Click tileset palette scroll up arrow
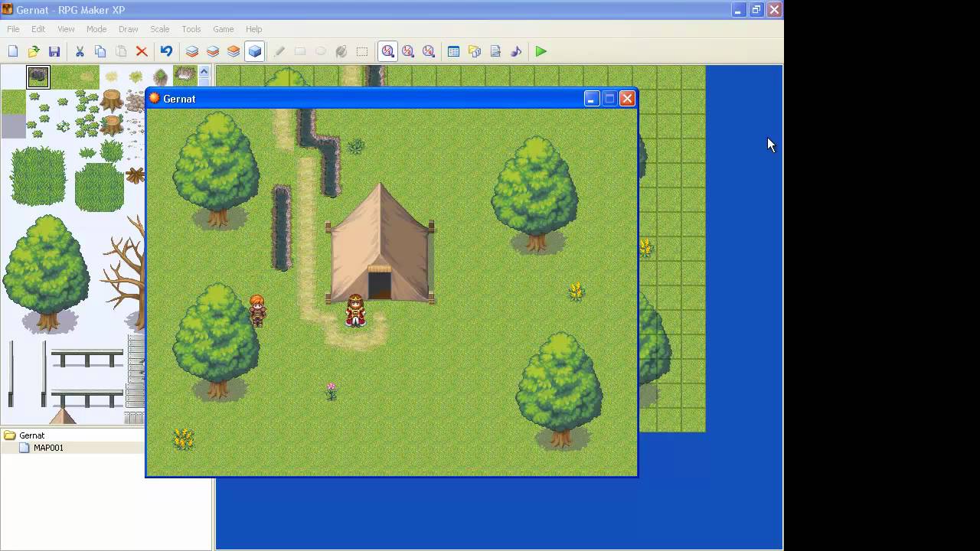 (x=204, y=72)
